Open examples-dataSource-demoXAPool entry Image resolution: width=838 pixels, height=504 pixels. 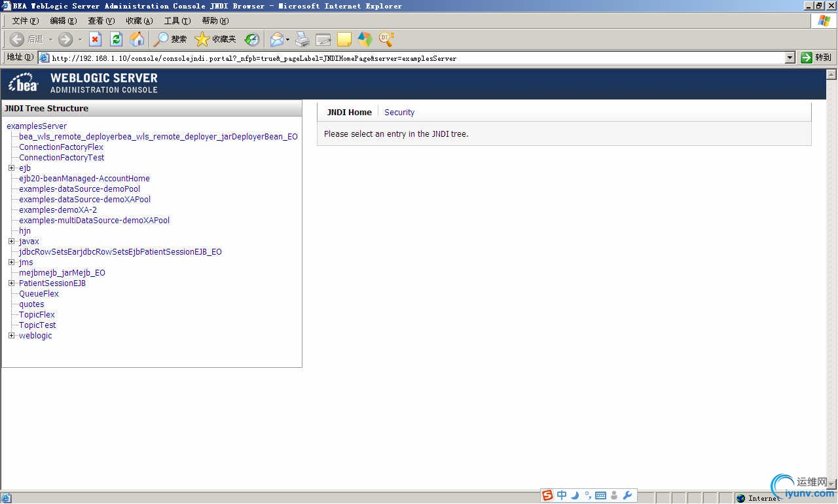84,200
